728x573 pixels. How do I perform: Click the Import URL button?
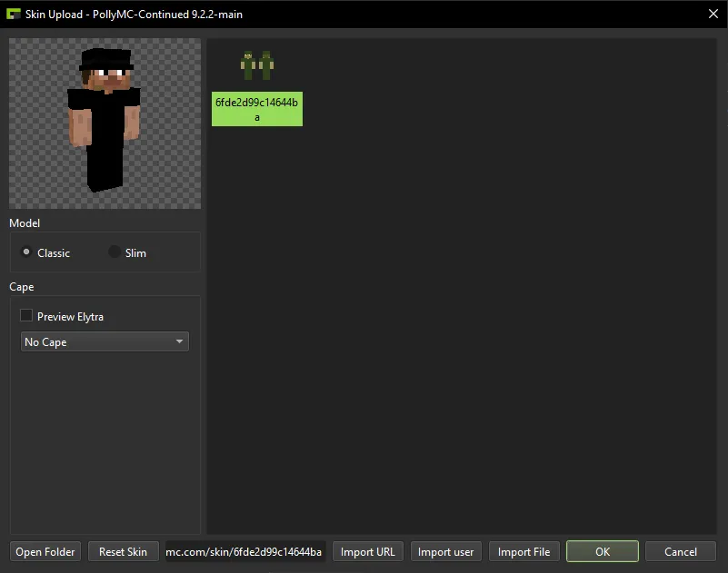click(368, 551)
